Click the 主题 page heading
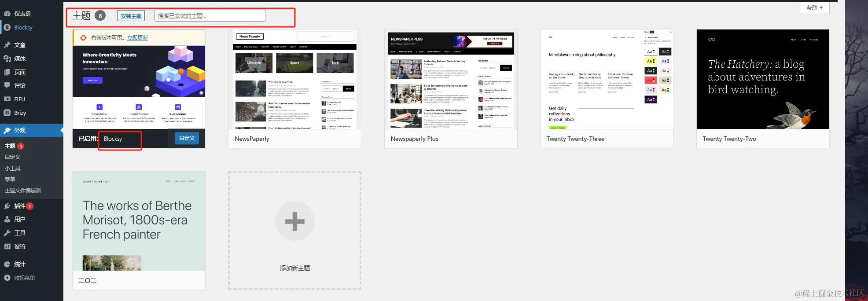 click(x=81, y=15)
